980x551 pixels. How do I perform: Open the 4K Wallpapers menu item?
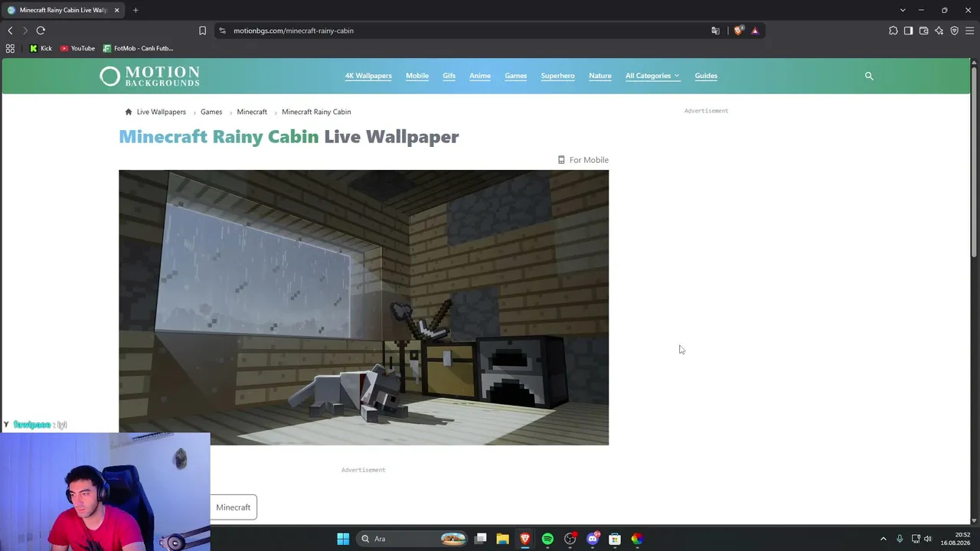point(368,76)
